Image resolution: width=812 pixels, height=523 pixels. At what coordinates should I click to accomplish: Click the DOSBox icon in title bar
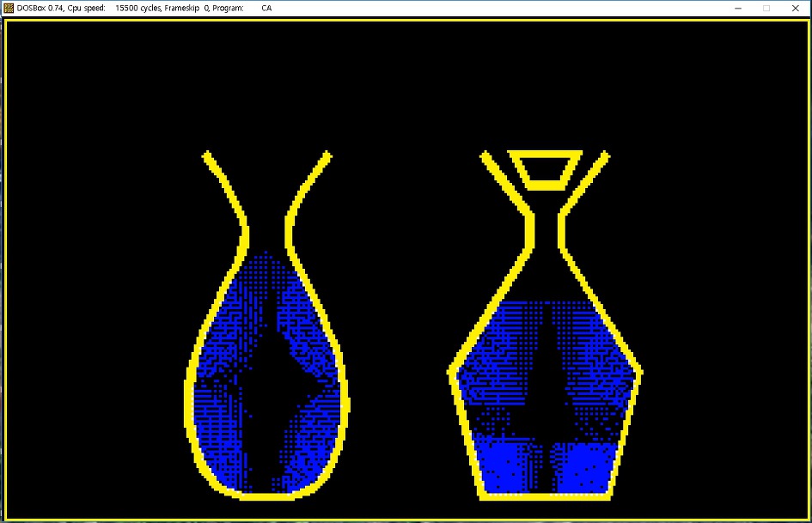pyautogui.click(x=9, y=8)
